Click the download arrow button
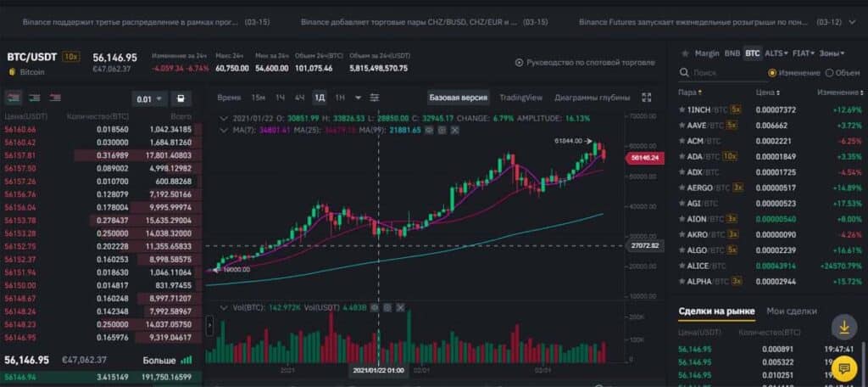 [x=843, y=328]
